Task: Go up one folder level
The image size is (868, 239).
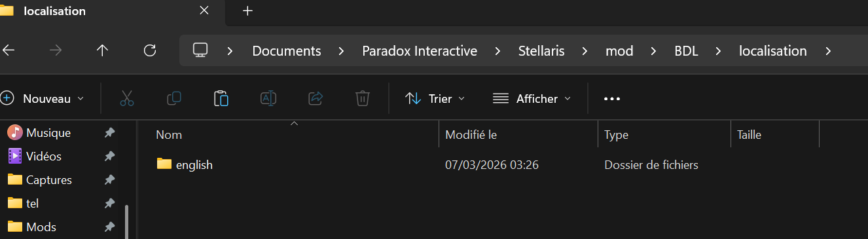Action: (102, 50)
